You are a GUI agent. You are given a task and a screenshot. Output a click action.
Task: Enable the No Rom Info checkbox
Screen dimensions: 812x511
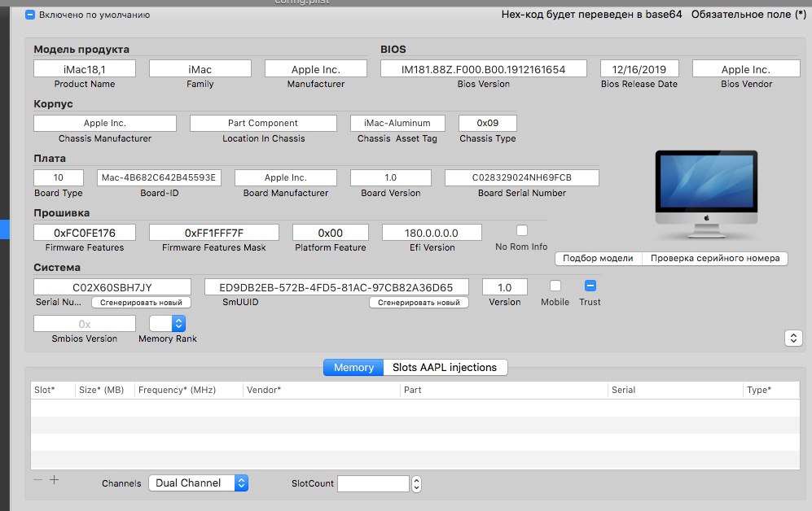(x=522, y=230)
